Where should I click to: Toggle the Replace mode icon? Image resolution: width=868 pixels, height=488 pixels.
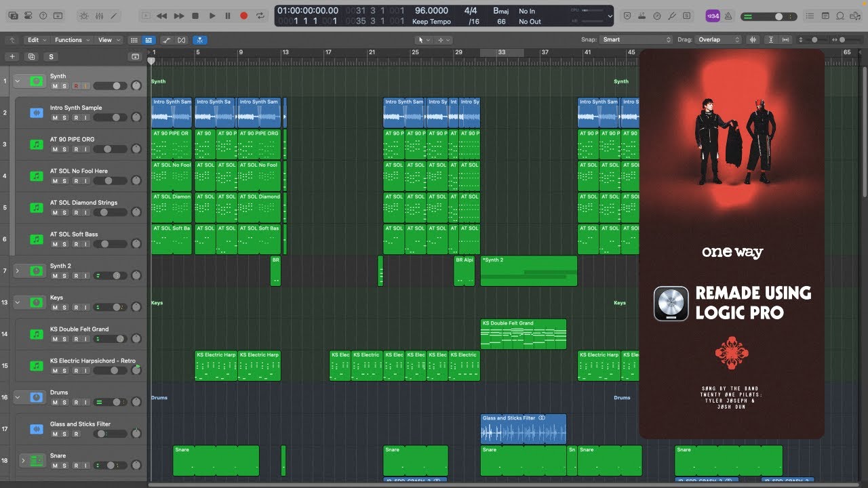coord(627,16)
